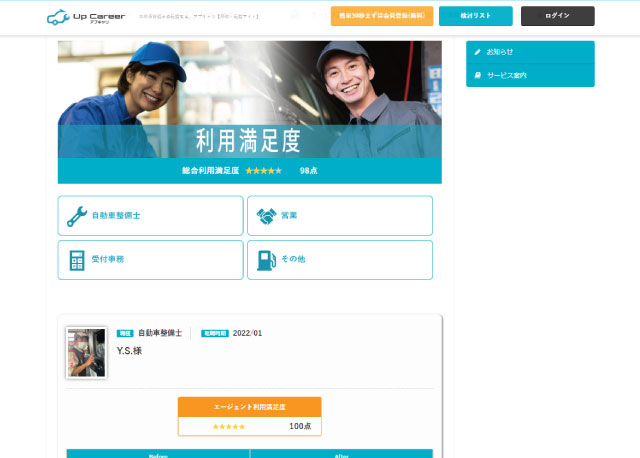Click the calculator icon for 受付事務

point(77,260)
